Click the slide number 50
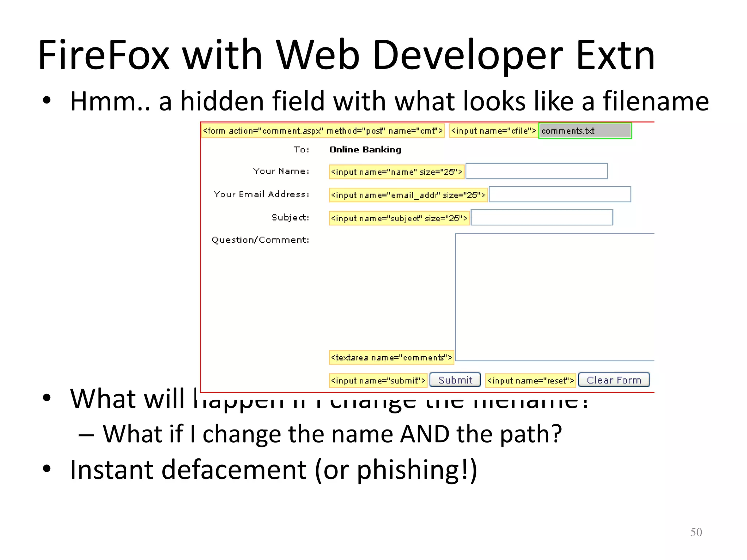The height and width of the screenshot is (560, 747). pyautogui.click(x=696, y=532)
